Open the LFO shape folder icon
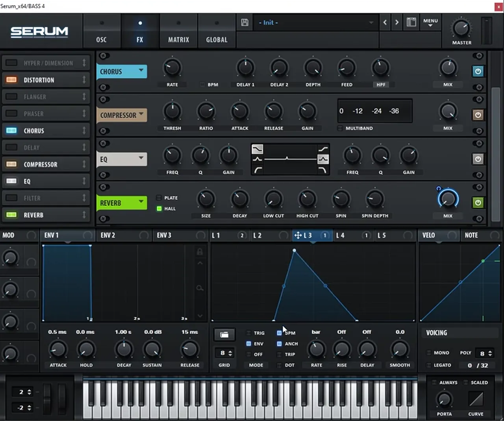The height and width of the screenshot is (421, 504). [224, 335]
